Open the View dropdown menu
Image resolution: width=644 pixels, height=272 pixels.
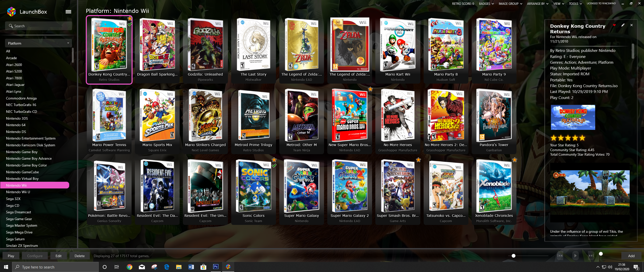(558, 4)
